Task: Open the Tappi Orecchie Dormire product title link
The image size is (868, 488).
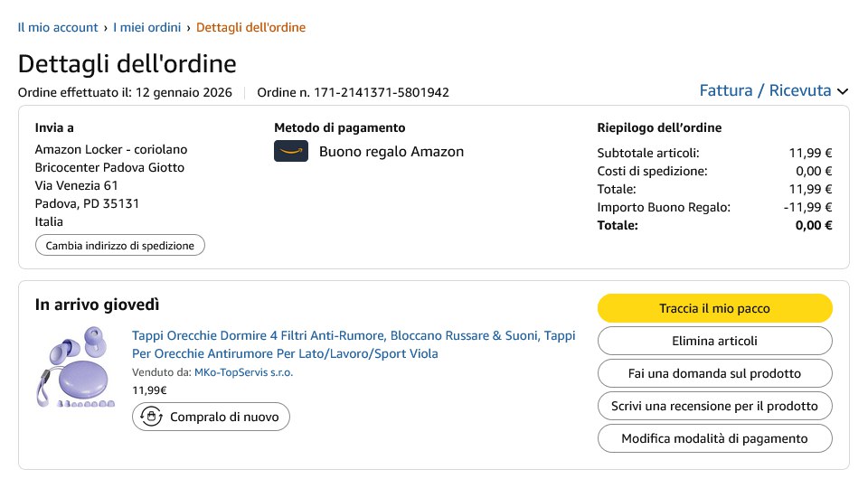Action: 354,344
